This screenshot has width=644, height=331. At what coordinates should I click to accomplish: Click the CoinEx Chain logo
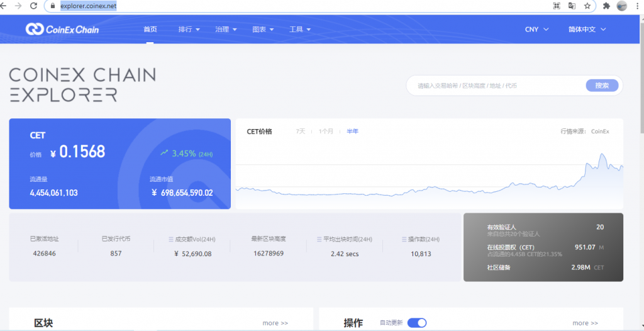[62, 29]
